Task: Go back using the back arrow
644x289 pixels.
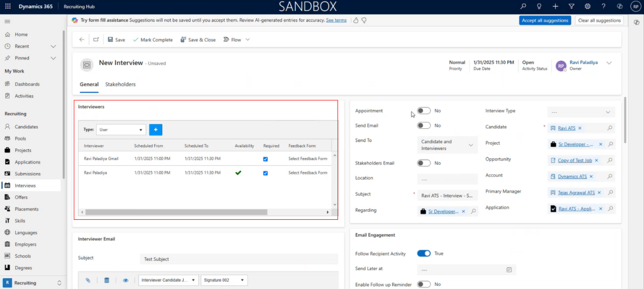Action: tap(82, 40)
